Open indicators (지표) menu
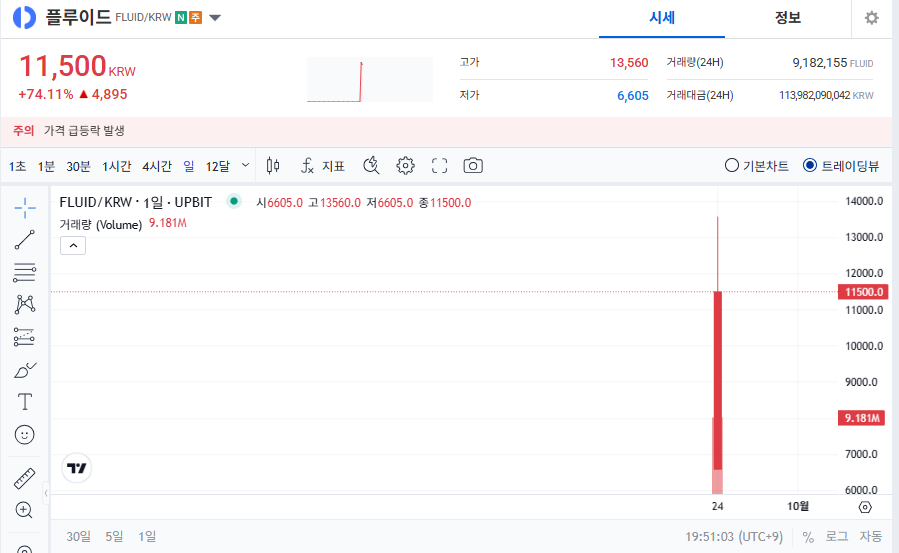This screenshot has width=899, height=553. [323, 166]
